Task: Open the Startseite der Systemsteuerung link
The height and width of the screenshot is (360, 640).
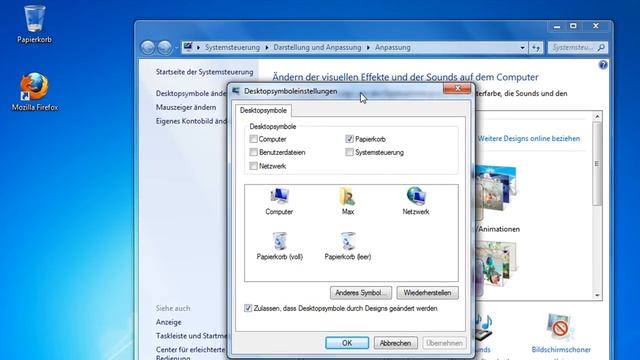Action: (x=204, y=72)
